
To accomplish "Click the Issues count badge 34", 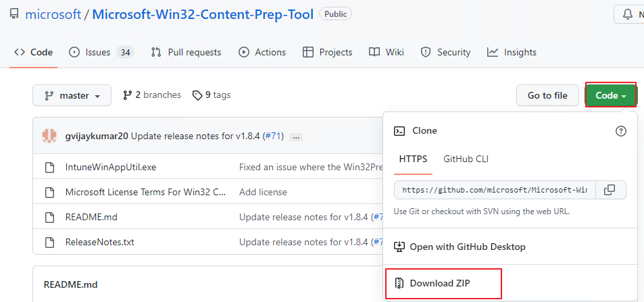I will (125, 53).
